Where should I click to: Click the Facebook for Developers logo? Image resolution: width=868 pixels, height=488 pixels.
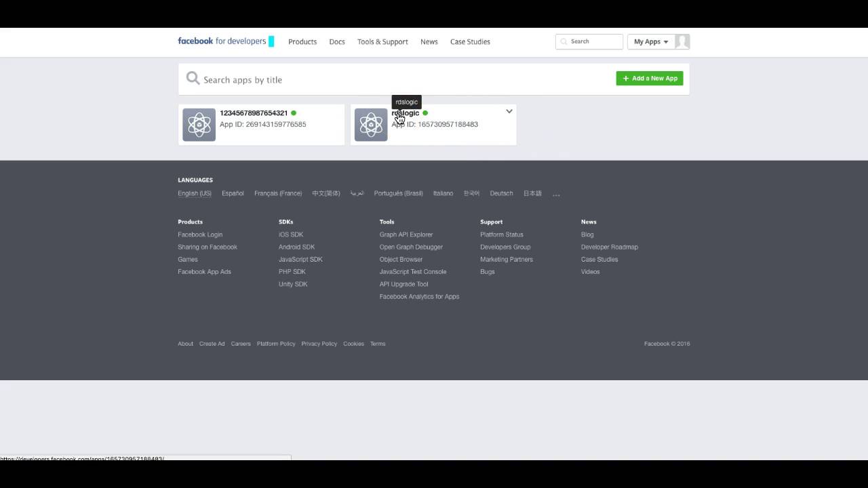(226, 41)
